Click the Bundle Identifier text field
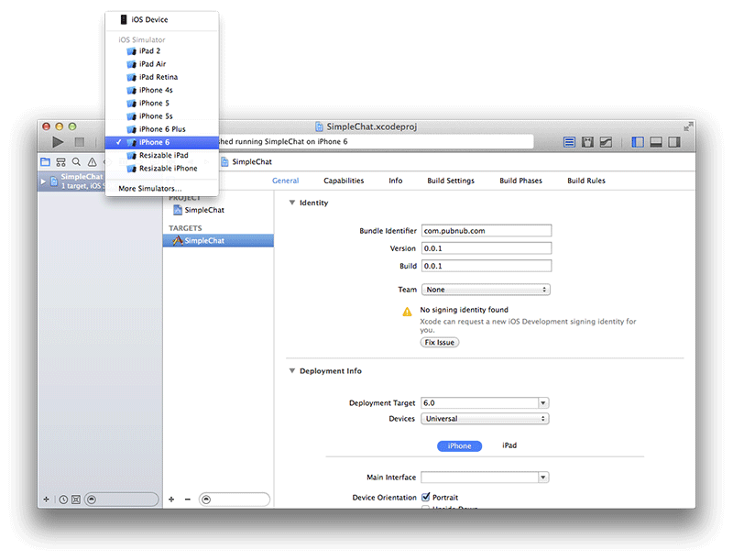The width and height of the screenshot is (733, 560). [x=486, y=231]
